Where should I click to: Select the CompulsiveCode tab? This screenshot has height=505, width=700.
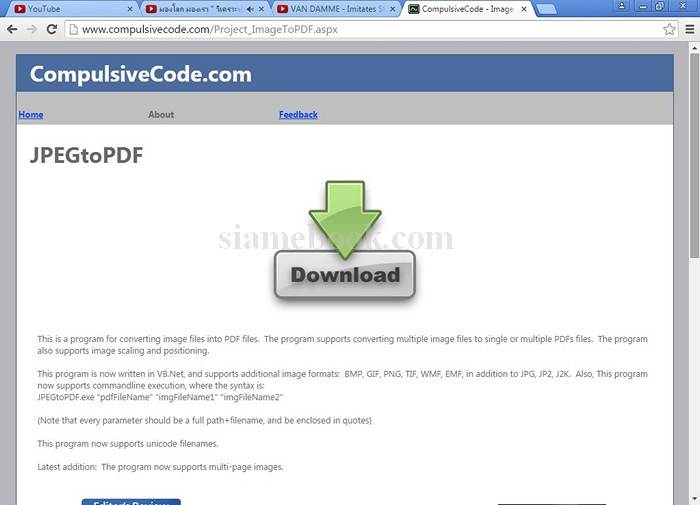tap(467, 9)
